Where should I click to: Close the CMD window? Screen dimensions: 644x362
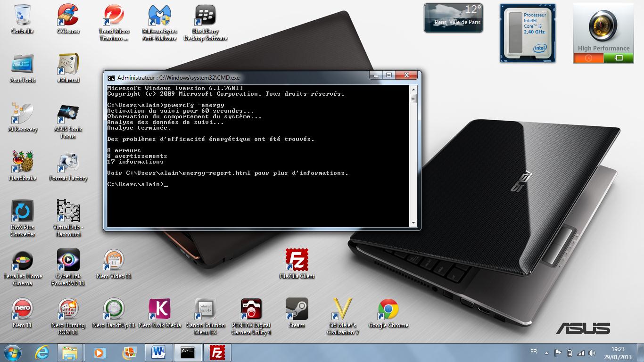[x=406, y=75]
